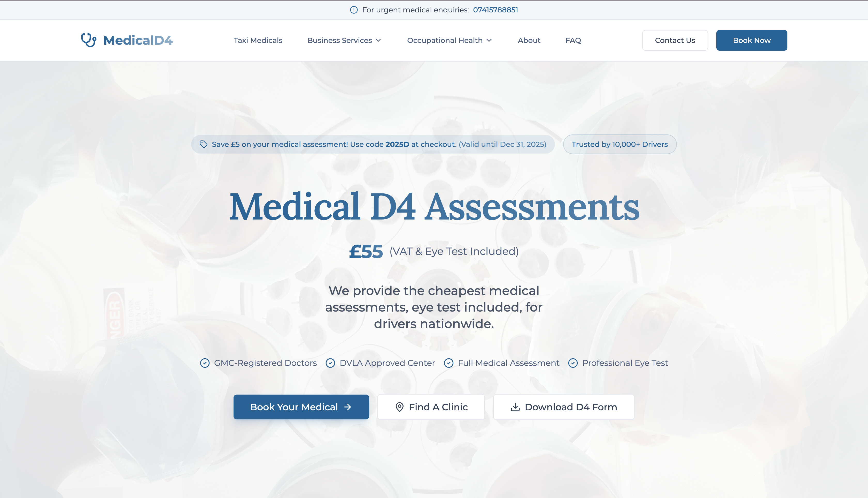Click the Contact Us button
This screenshot has width=868, height=498.
pyautogui.click(x=675, y=40)
